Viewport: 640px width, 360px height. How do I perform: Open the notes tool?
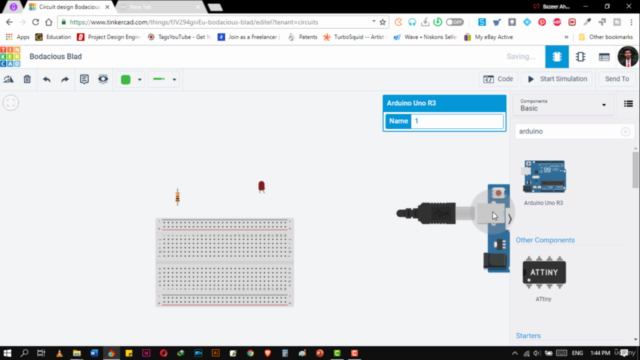coord(84,79)
